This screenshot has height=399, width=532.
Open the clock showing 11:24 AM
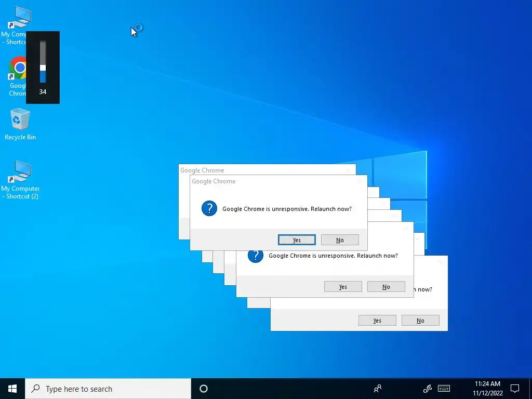click(x=487, y=389)
